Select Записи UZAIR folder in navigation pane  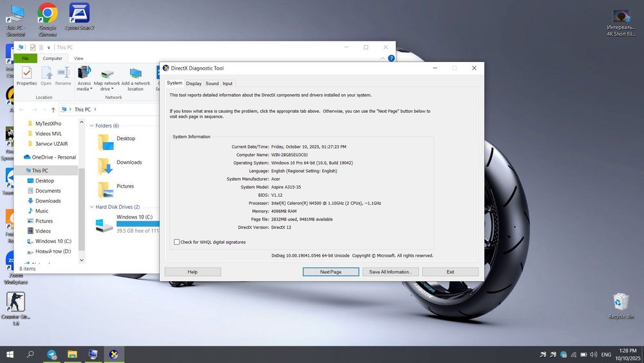(52, 144)
